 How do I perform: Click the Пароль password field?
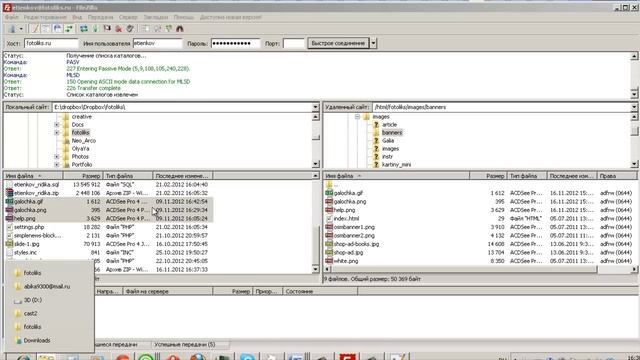point(235,43)
